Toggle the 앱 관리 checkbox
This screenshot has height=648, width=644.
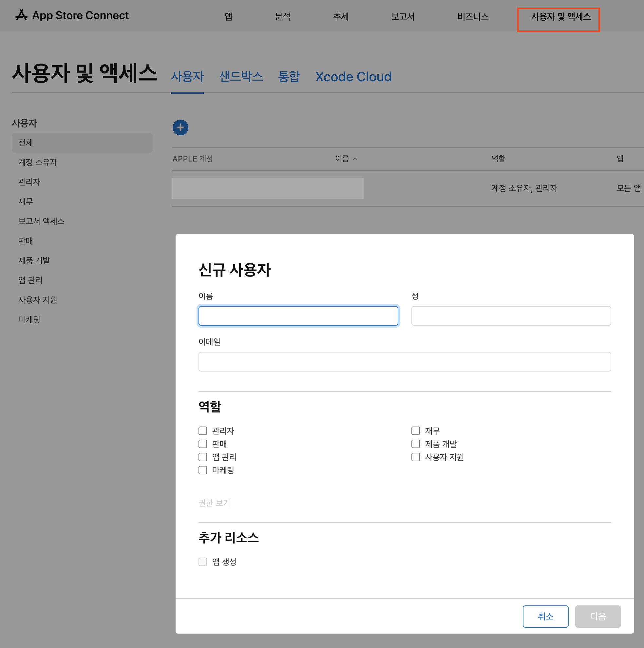[x=202, y=457]
